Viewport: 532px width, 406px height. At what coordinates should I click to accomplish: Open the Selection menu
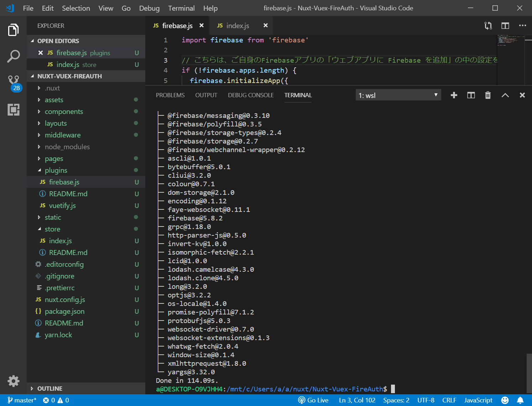[x=76, y=8]
